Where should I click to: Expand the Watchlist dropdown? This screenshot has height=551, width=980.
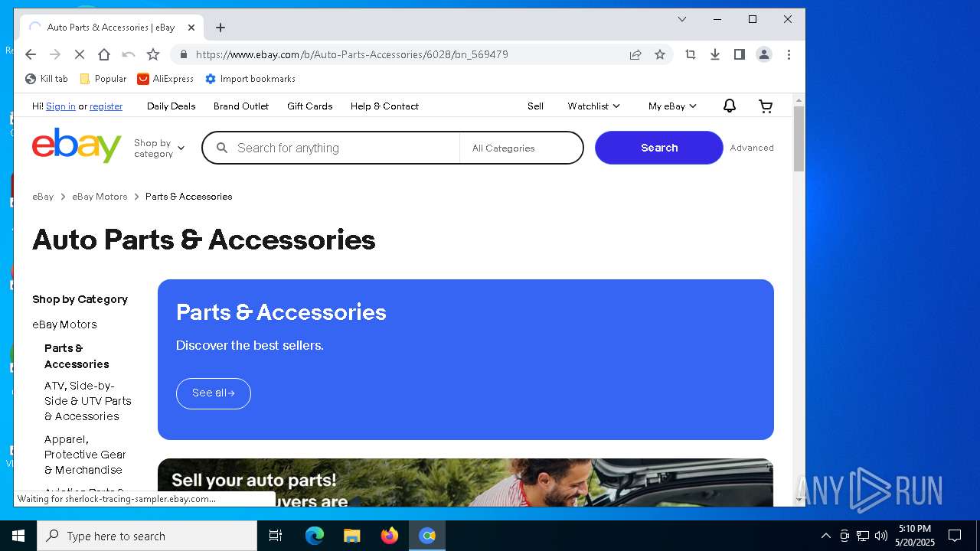pyautogui.click(x=593, y=106)
